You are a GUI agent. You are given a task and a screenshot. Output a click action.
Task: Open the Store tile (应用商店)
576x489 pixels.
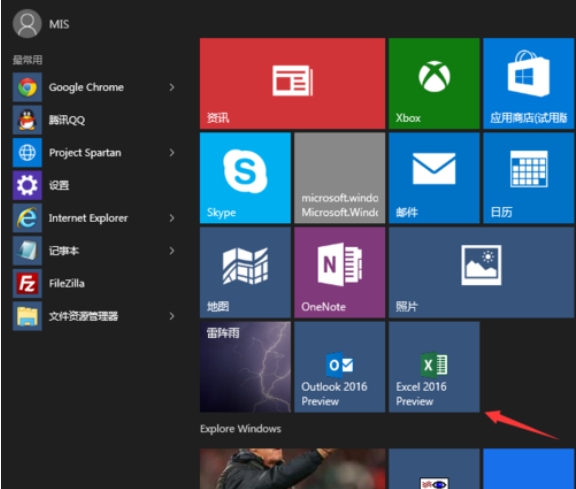529,83
